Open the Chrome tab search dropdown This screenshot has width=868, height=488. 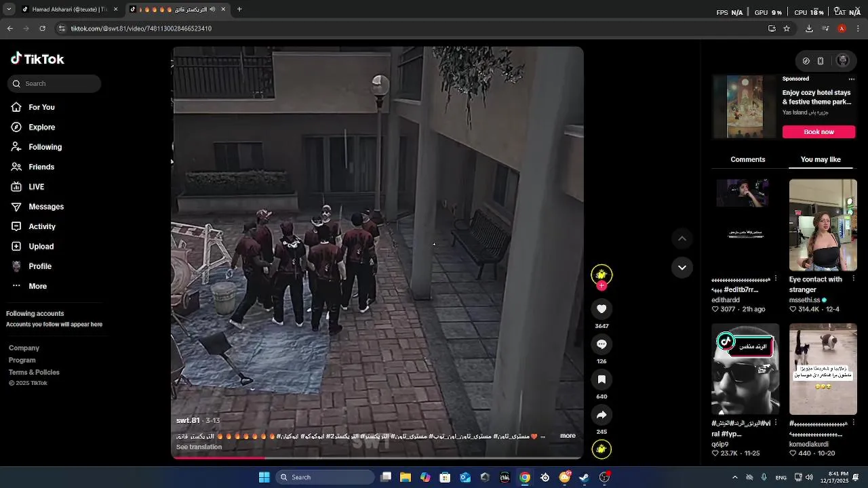pos(8,9)
